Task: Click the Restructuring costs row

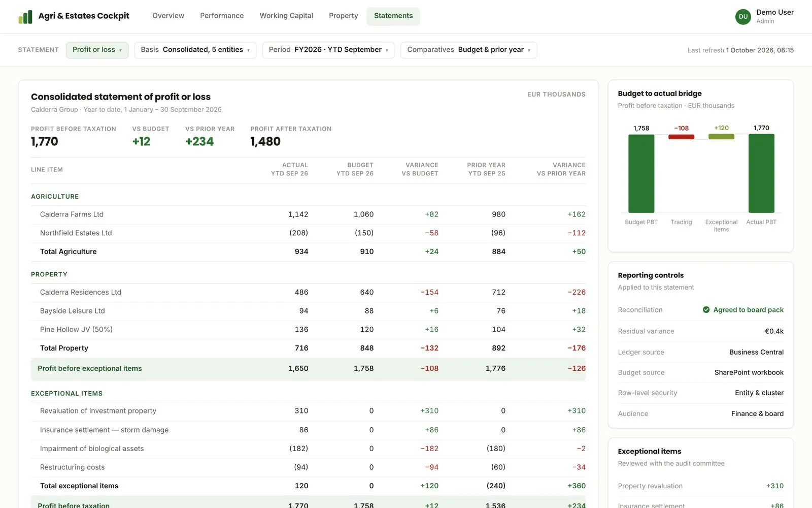Action: pos(308,467)
